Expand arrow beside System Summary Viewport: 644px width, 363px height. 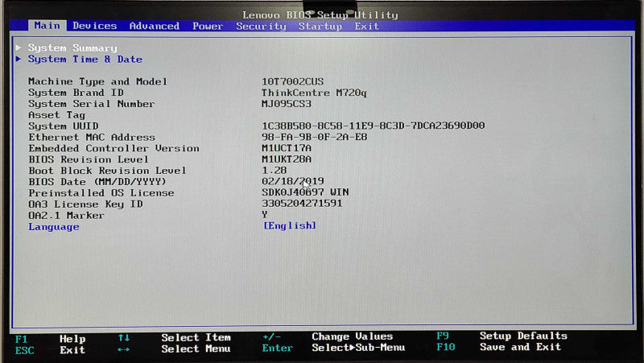click(19, 47)
